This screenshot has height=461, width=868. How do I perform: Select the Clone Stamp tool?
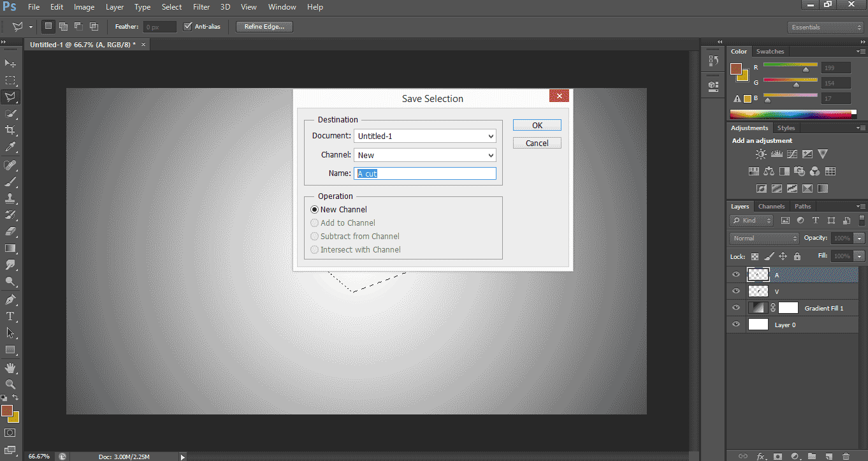(10, 198)
